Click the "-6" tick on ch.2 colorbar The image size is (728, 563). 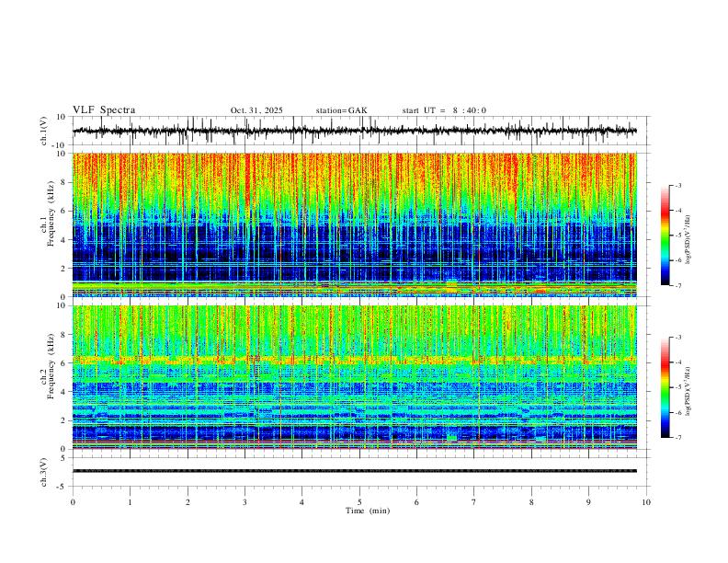click(x=678, y=412)
